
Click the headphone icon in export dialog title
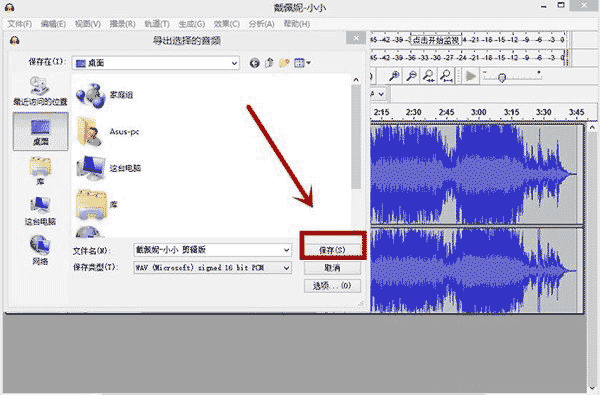tap(15, 40)
